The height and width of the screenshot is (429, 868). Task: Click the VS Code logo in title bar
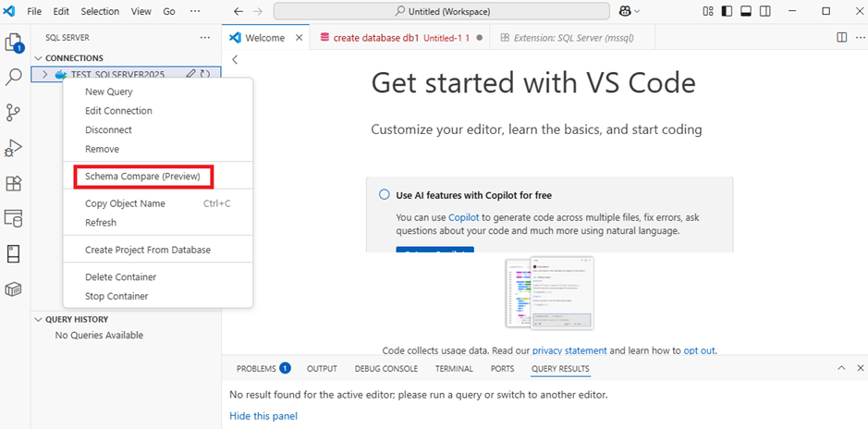point(9,11)
